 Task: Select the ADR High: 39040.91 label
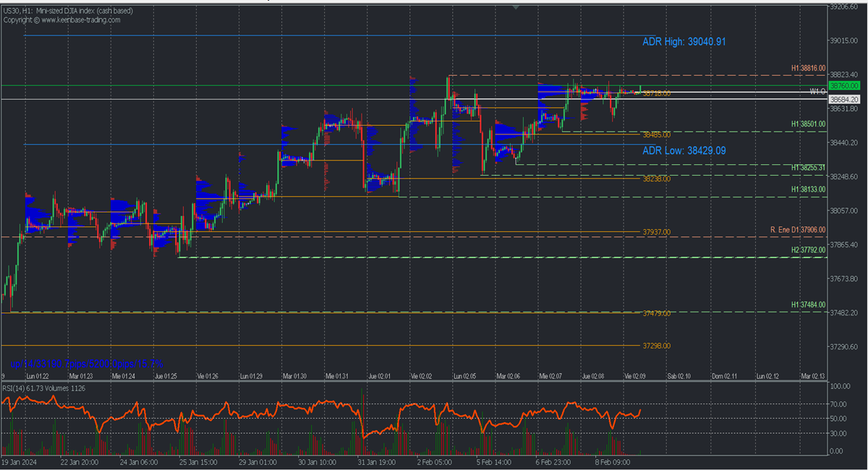[x=684, y=42]
